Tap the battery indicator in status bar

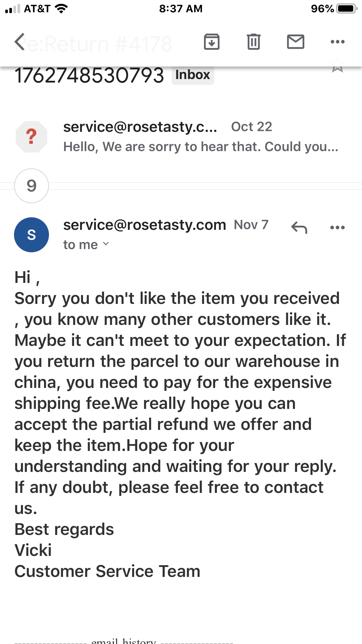pos(347,8)
